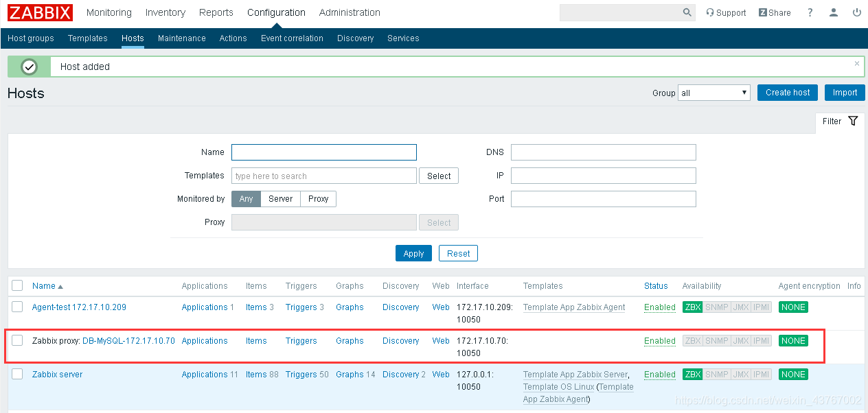Open the Monitoring menu
This screenshot has height=413, width=868.
click(x=108, y=12)
